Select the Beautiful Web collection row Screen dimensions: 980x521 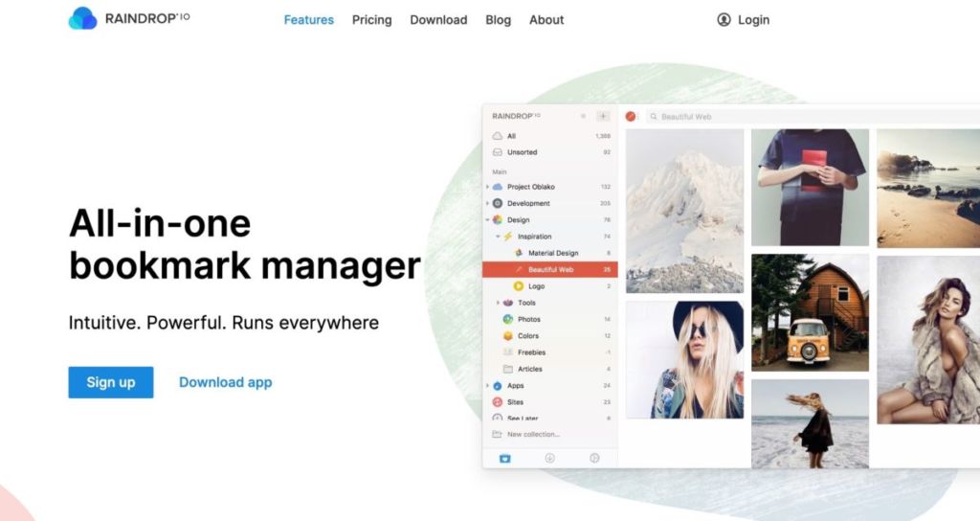coord(550,269)
